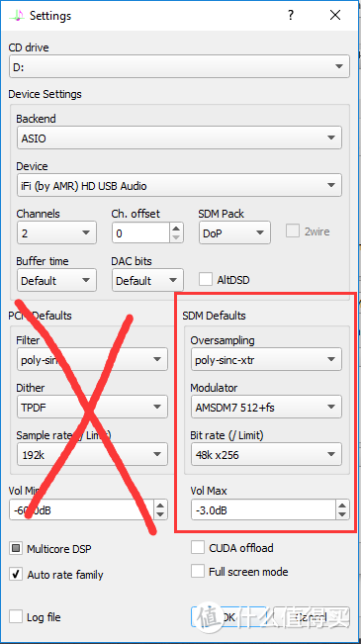361x644 pixels.
Task: Click the Settings window app icon
Action: [17, 15]
